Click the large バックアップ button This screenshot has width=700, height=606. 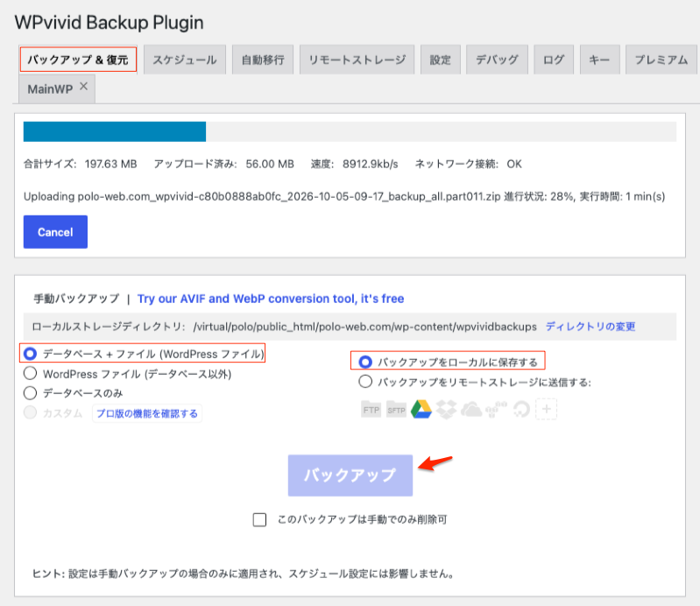pyautogui.click(x=350, y=476)
